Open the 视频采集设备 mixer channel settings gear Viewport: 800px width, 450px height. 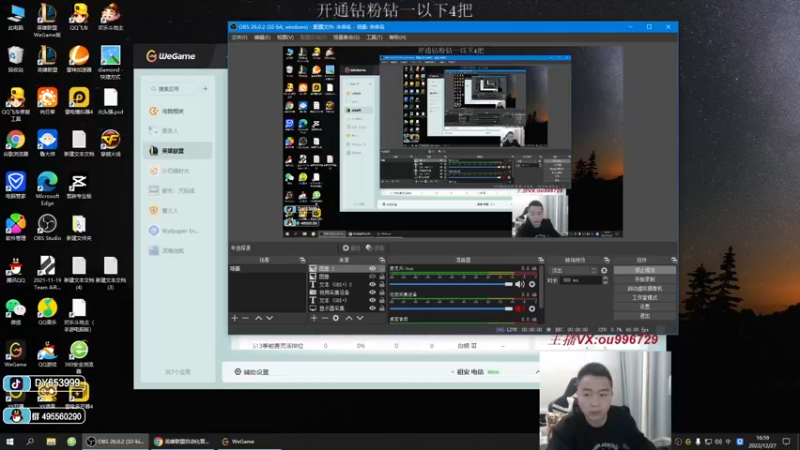[x=532, y=309]
